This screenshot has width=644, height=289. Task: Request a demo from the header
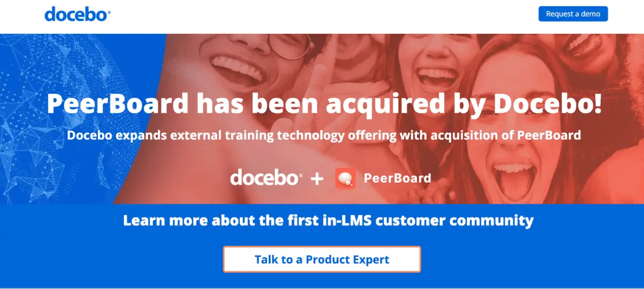pyautogui.click(x=573, y=14)
